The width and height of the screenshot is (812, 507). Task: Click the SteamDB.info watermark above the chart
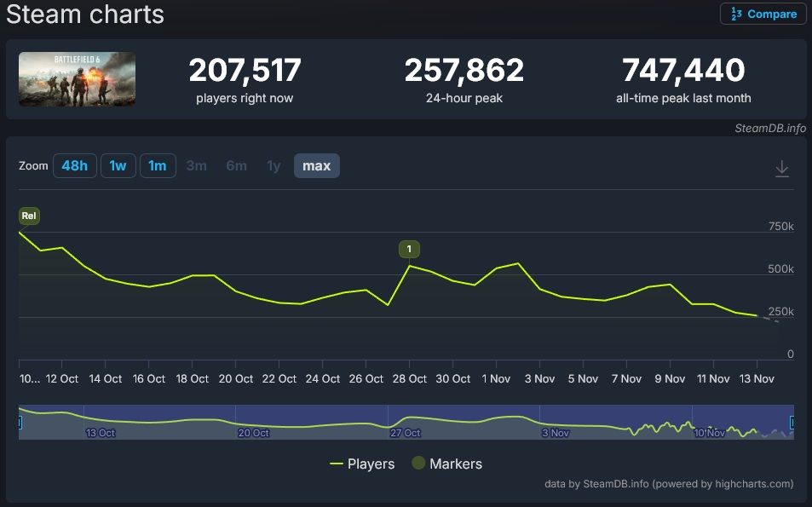[770, 128]
